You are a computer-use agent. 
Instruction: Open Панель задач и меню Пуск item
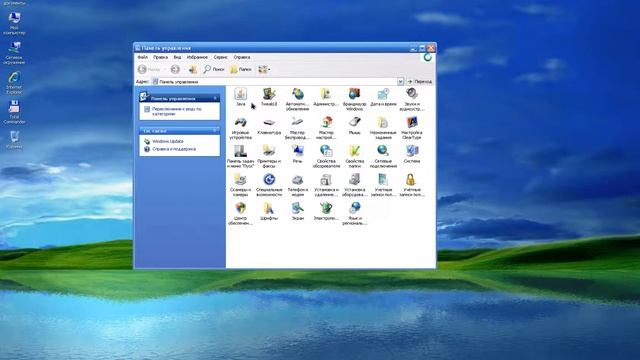tap(240, 156)
